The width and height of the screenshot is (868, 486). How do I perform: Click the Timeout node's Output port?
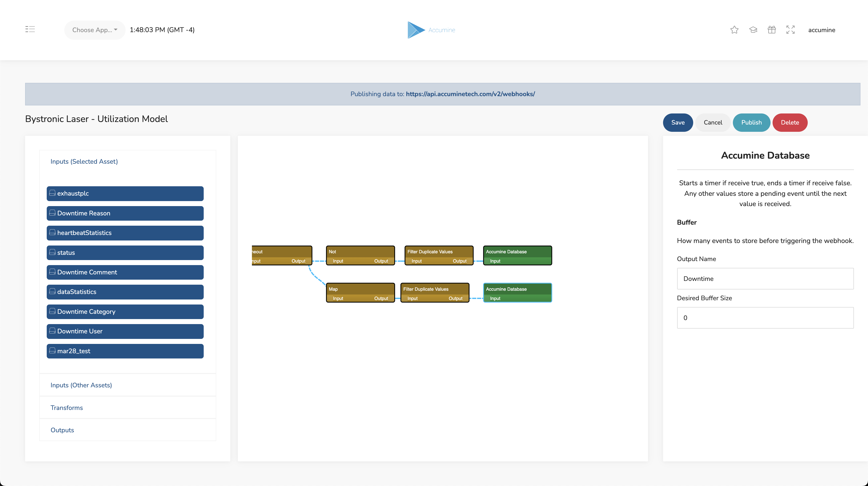[x=299, y=261]
